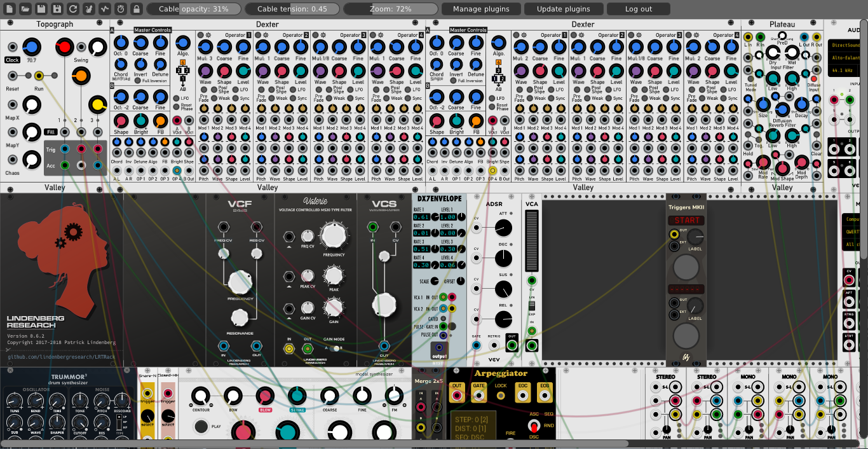The height and width of the screenshot is (449, 868).
Task: Click the Valerie Frequency knob
Action: pyautogui.click(x=334, y=236)
